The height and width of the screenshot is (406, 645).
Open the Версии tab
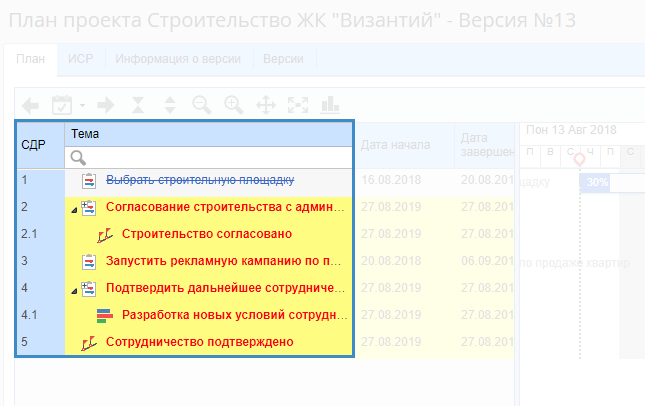(283, 59)
